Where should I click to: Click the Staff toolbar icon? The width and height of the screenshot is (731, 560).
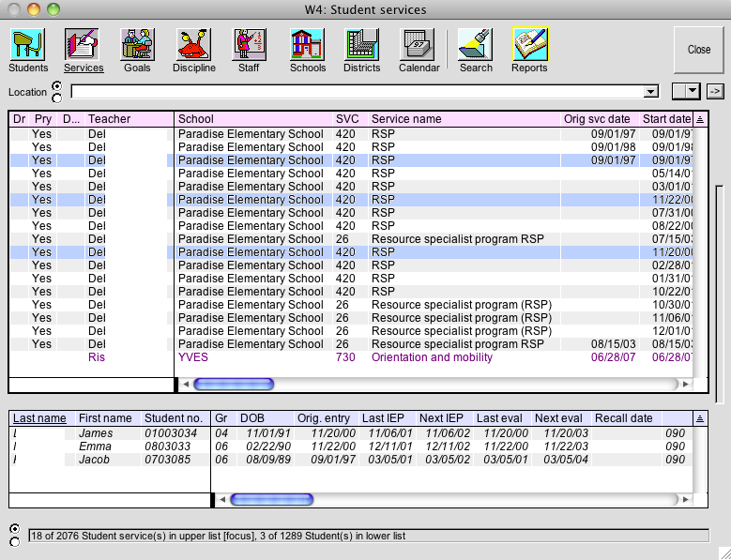[x=249, y=44]
